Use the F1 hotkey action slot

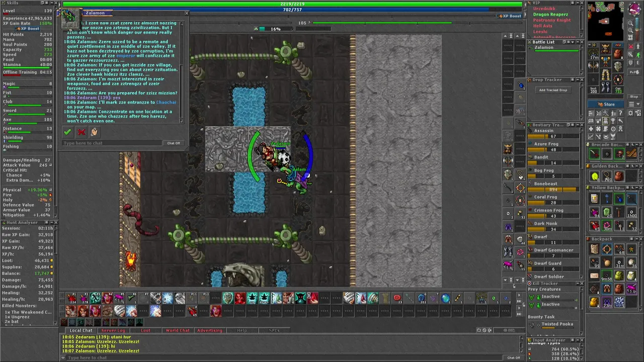71,298
